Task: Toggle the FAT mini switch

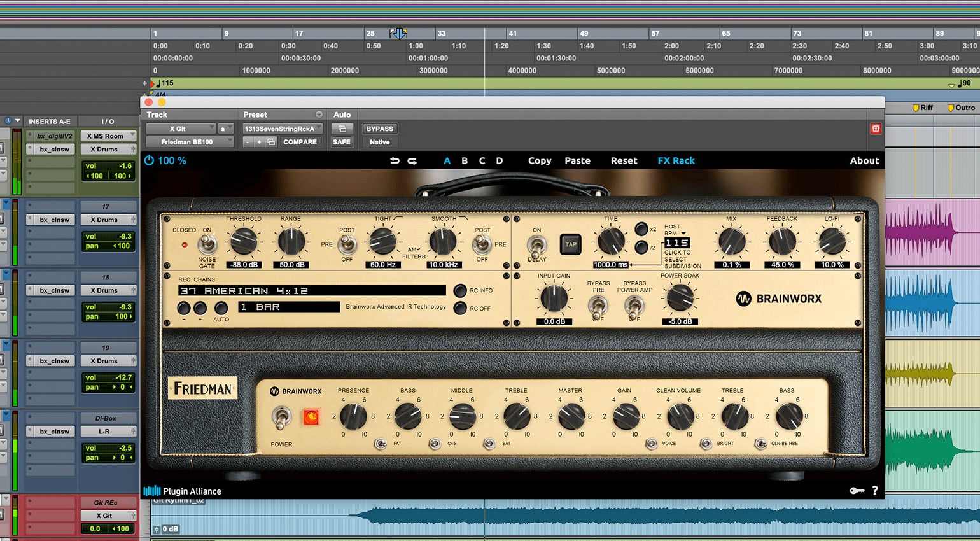Action: [x=381, y=444]
